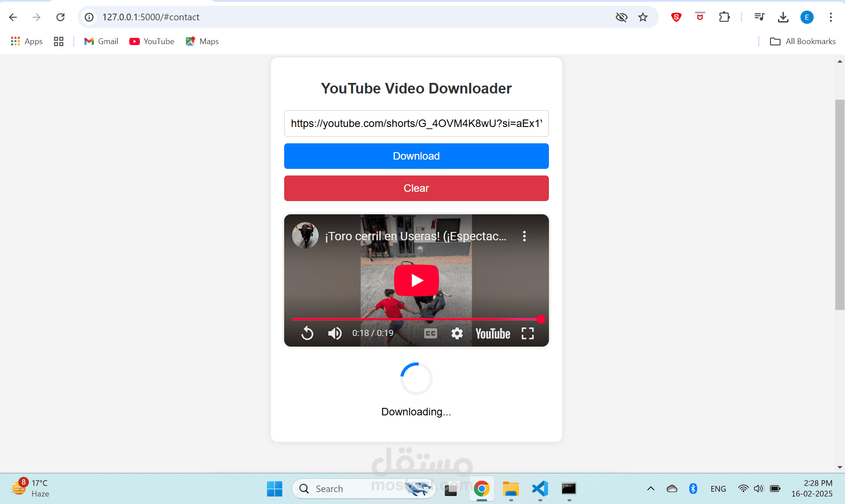Expand the All Bookmarks folder
Image resolution: width=845 pixels, height=504 pixels.
click(x=803, y=41)
